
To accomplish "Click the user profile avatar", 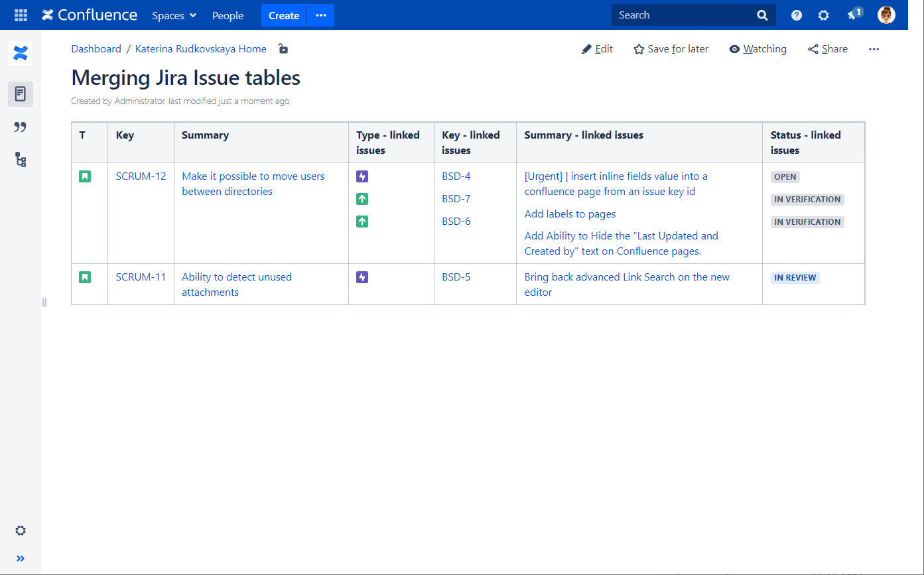I will 886,15.
